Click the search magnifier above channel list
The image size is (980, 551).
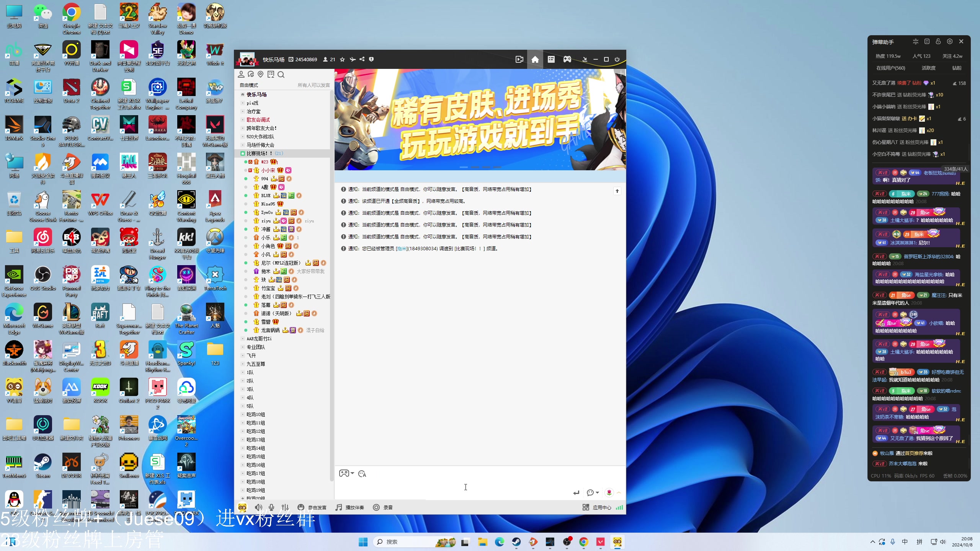[281, 74]
